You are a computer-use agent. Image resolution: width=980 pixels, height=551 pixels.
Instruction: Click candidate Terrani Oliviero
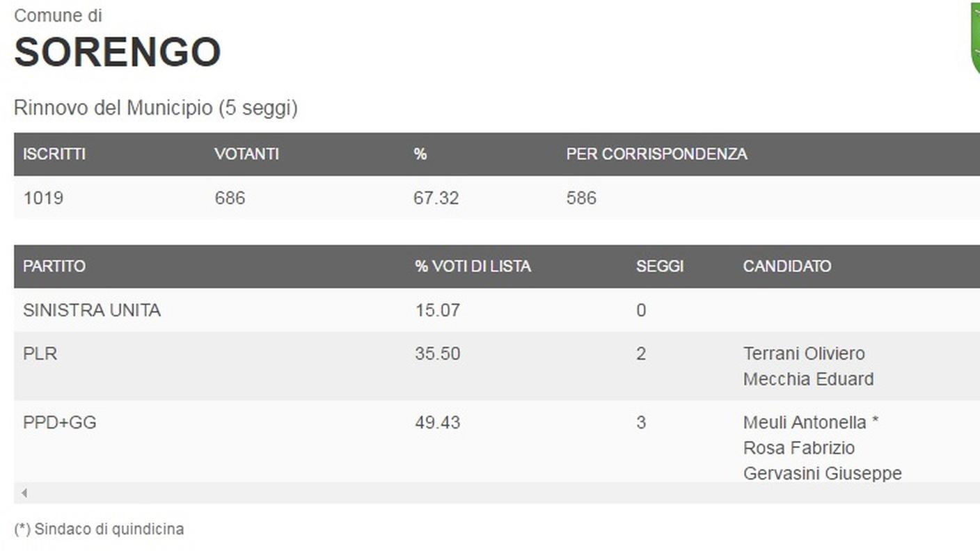click(x=804, y=353)
